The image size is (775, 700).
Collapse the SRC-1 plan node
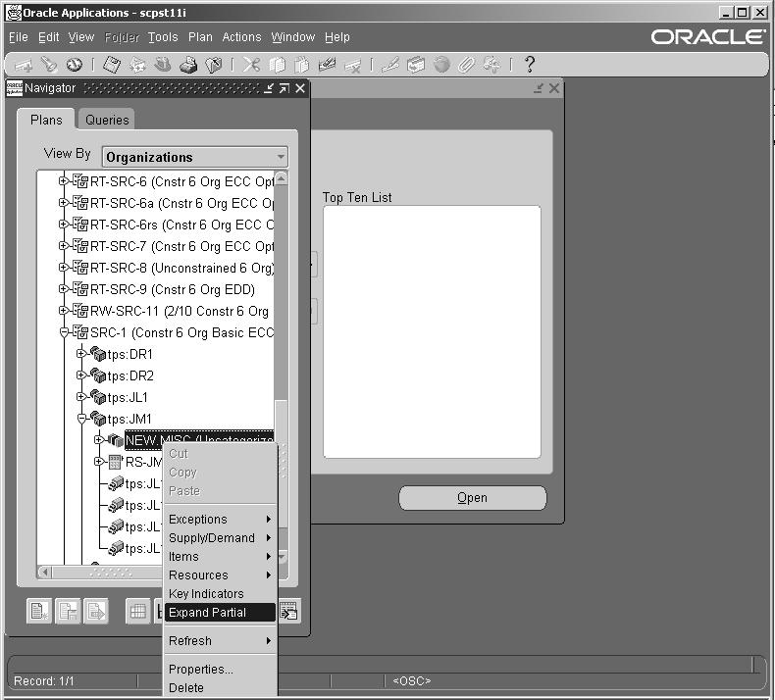[x=64, y=332]
